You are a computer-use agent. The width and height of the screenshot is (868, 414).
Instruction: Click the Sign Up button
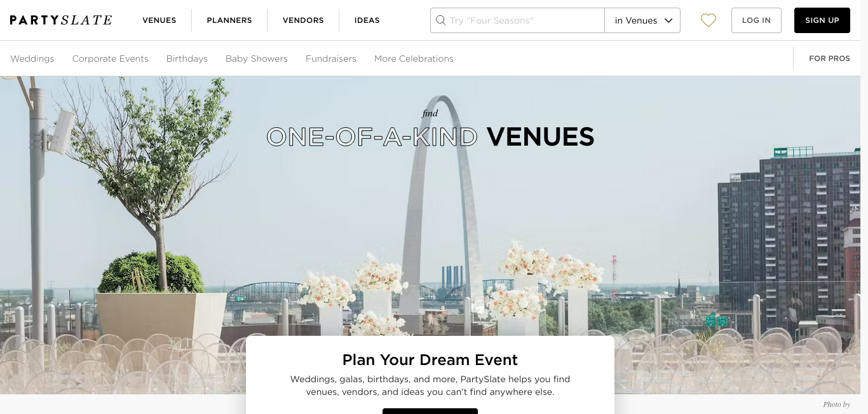click(822, 20)
